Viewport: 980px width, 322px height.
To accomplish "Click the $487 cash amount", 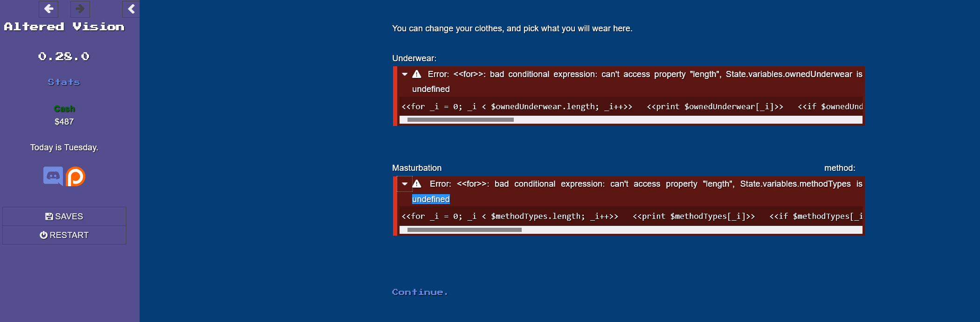I will (x=64, y=122).
